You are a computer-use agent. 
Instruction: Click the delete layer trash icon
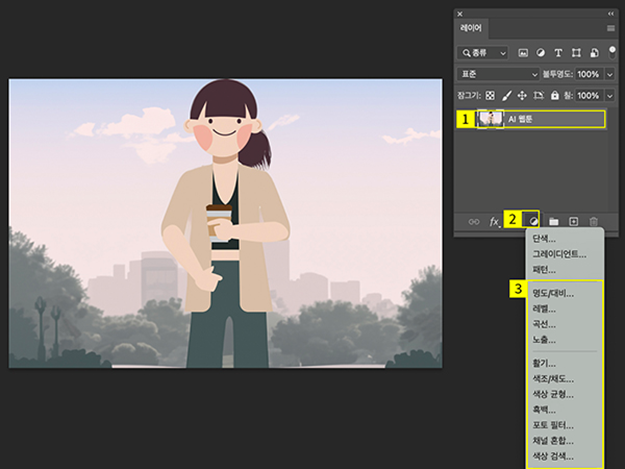coord(594,222)
